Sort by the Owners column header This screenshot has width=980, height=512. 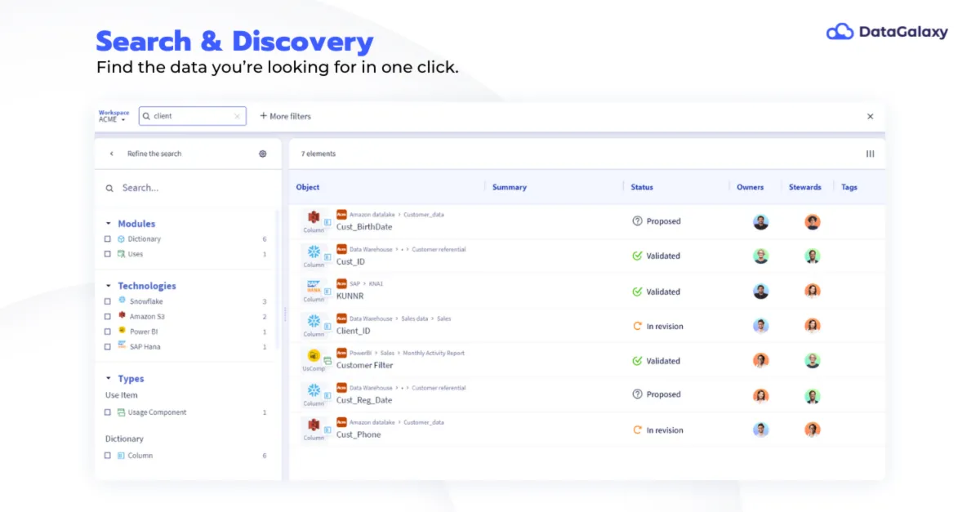[750, 187]
